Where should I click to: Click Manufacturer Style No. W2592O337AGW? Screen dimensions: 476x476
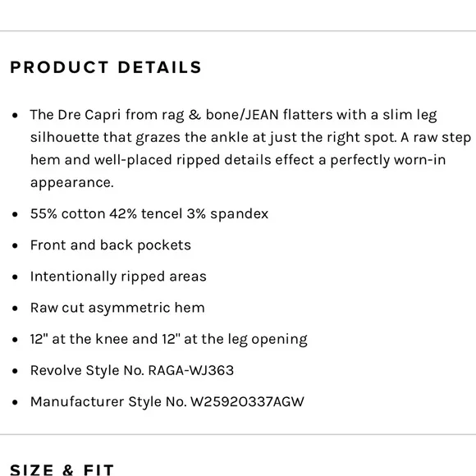tap(167, 402)
